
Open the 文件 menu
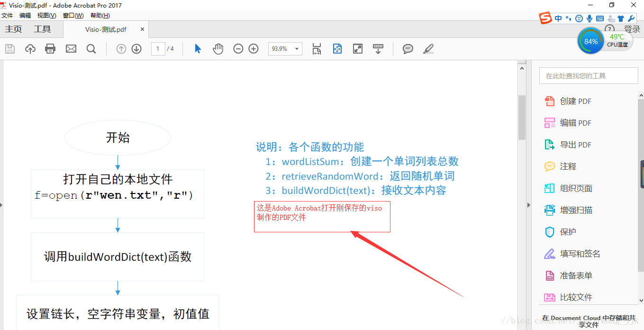[7, 16]
